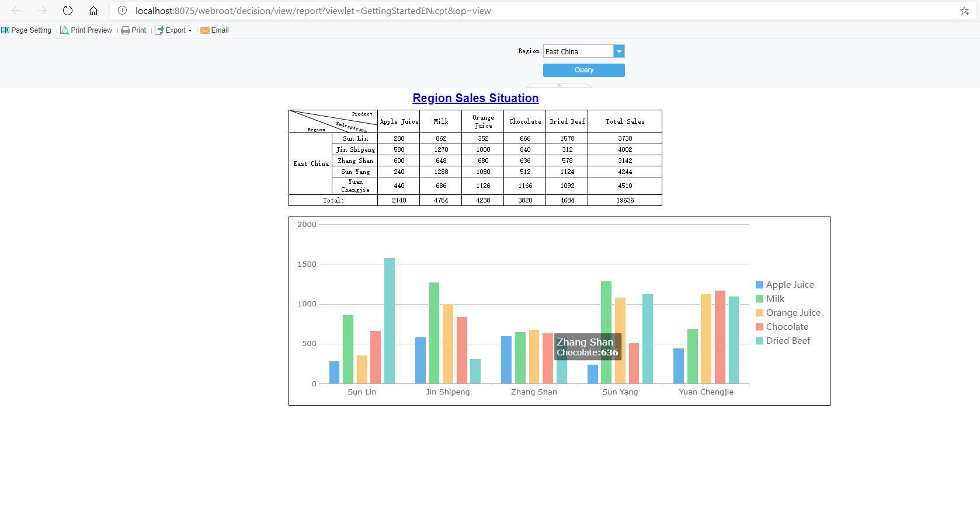The height and width of the screenshot is (520, 980).
Task: Click the browser address bar URL
Action: coord(313,11)
